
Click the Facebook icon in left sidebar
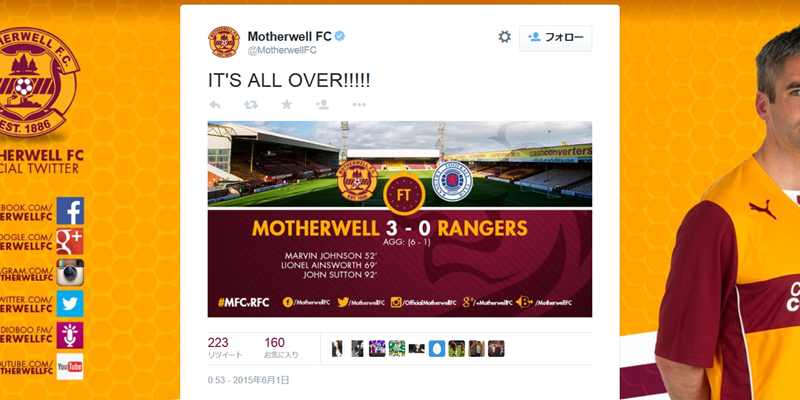pos(70,211)
